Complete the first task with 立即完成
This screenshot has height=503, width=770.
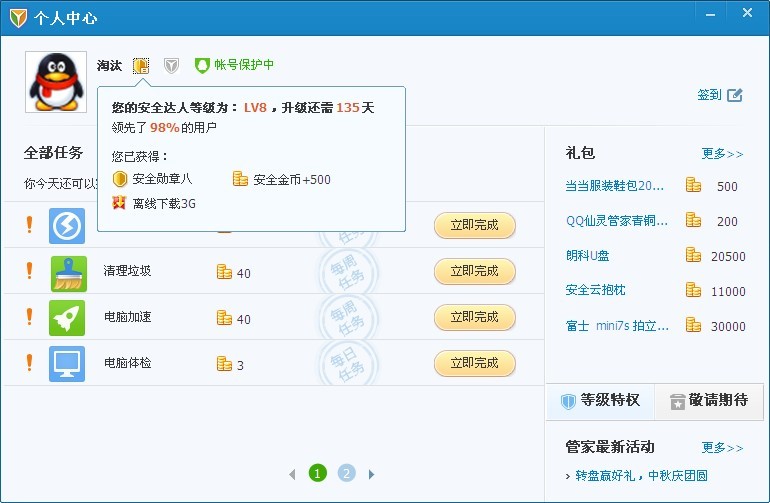(474, 225)
